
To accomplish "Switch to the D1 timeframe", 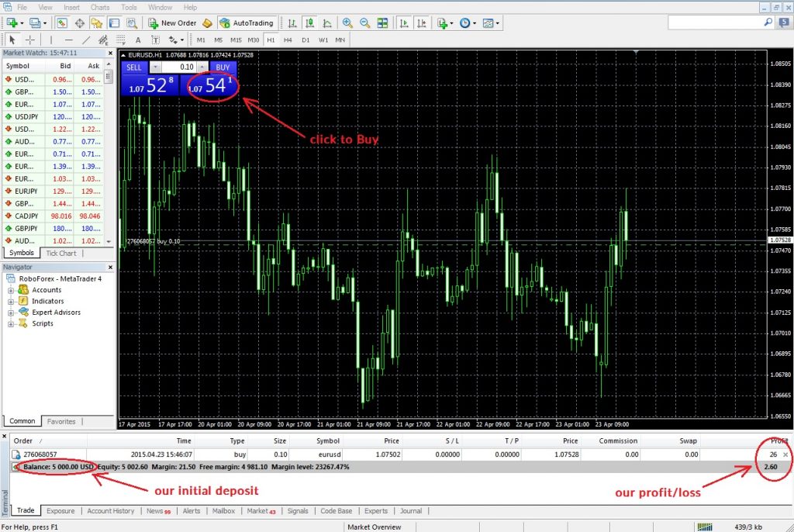I will tap(306, 40).
